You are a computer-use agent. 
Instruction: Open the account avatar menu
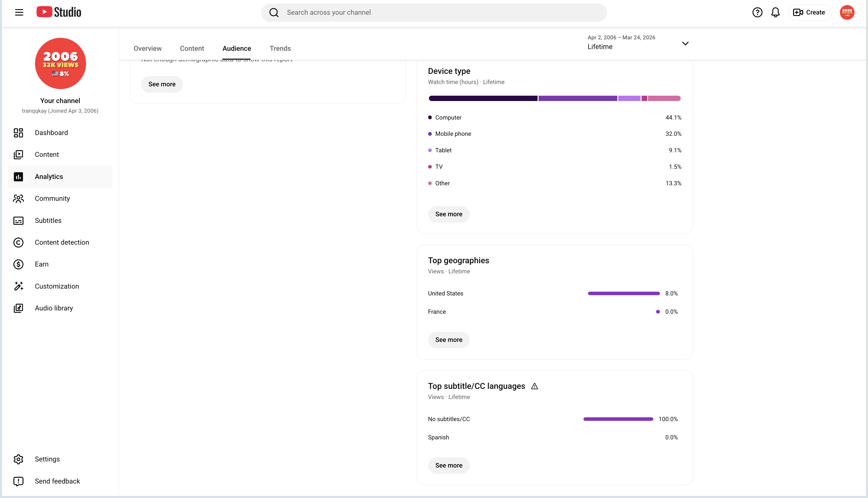tap(847, 12)
